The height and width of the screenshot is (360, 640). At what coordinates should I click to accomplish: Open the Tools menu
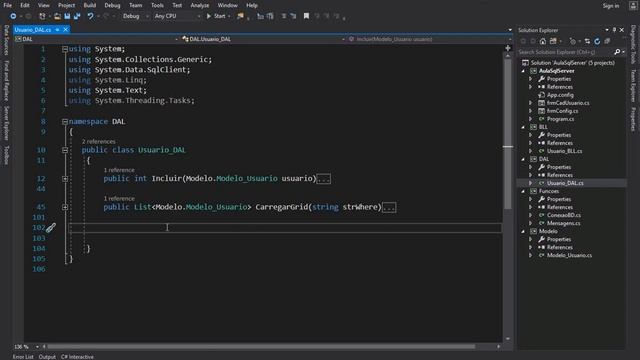pos(157,5)
